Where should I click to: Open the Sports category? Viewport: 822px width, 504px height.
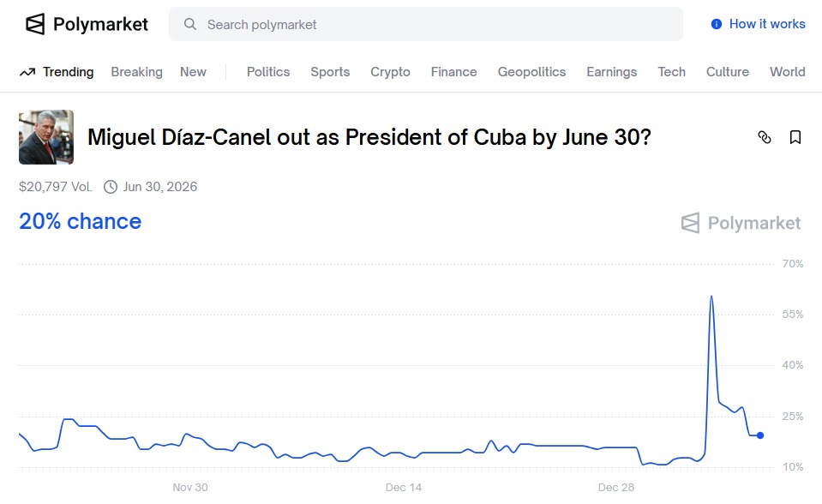tap(330, 72)
